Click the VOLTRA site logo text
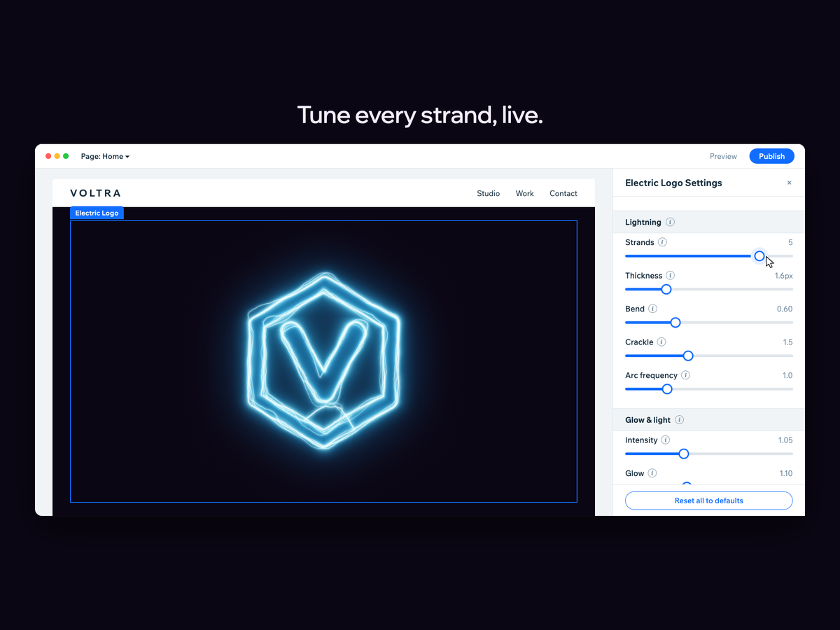Screen dimensions: 840x630 point(96,193)
